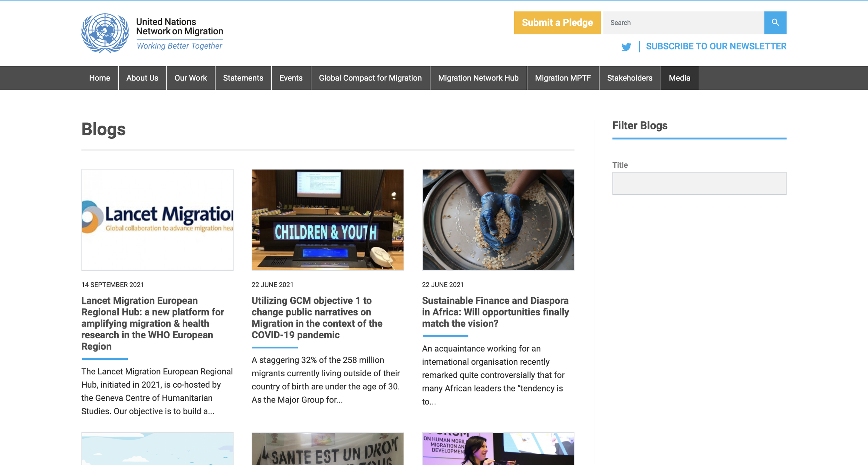Open the About Us menu
This screenshot has width=868, height=465.
pyautogui.click(x=142, y=78)
